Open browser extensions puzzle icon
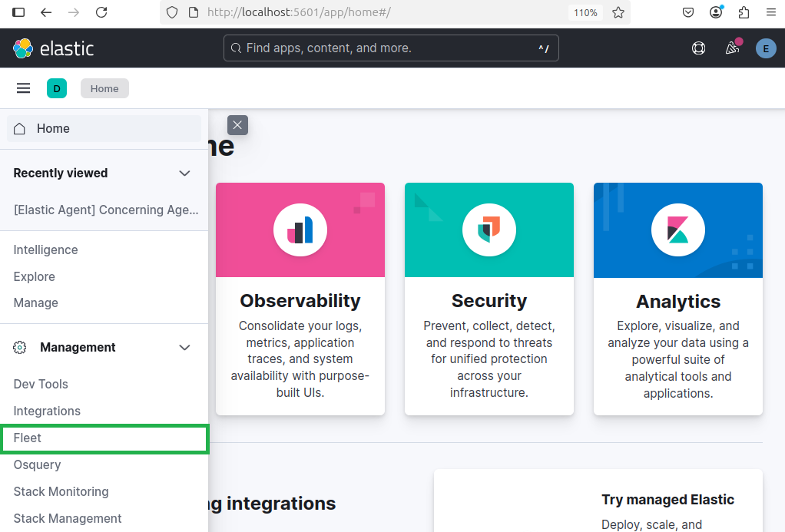Viewport: 785px width, 532px height. click(744, 12)
